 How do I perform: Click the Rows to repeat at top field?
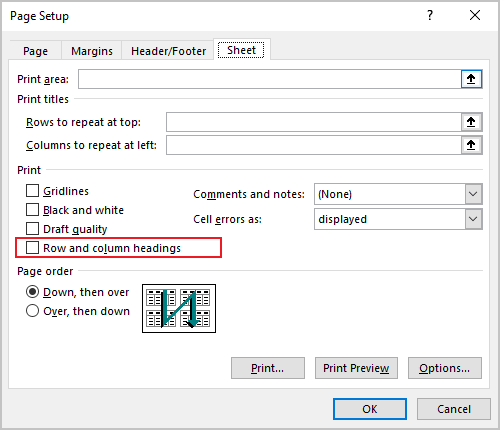click(314, 122)
